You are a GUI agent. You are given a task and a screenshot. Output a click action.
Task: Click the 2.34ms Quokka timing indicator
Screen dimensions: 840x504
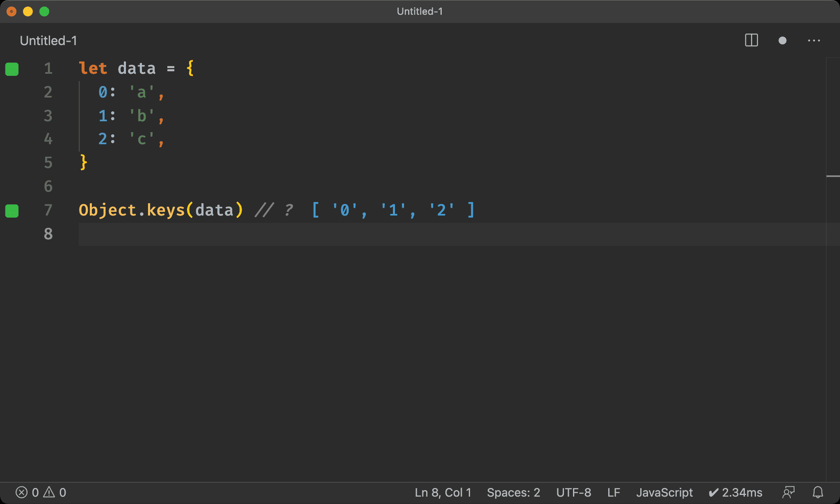(x=735, y=492)
